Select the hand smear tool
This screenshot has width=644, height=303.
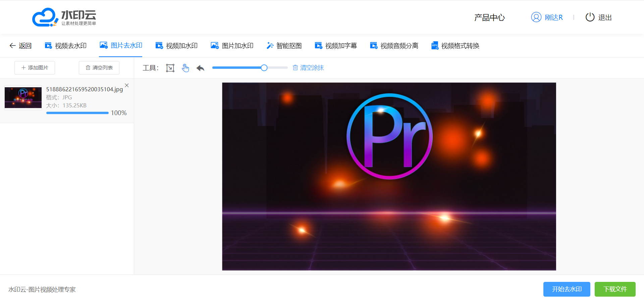coord(185,68)
